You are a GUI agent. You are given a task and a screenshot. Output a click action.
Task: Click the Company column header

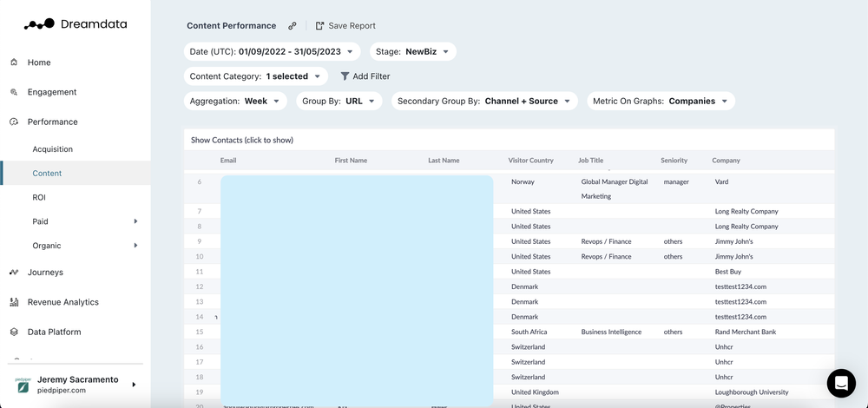click(x=726, y=161)
